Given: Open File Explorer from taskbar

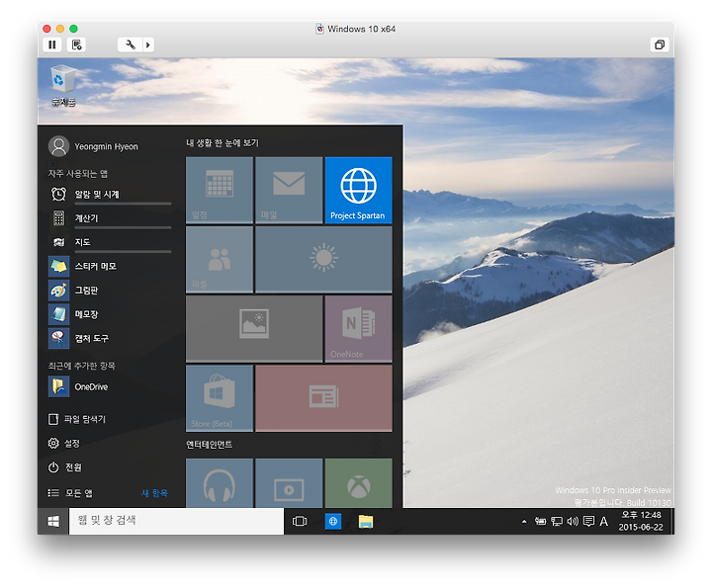Looking at the screenshot, I should coord(366,522).
